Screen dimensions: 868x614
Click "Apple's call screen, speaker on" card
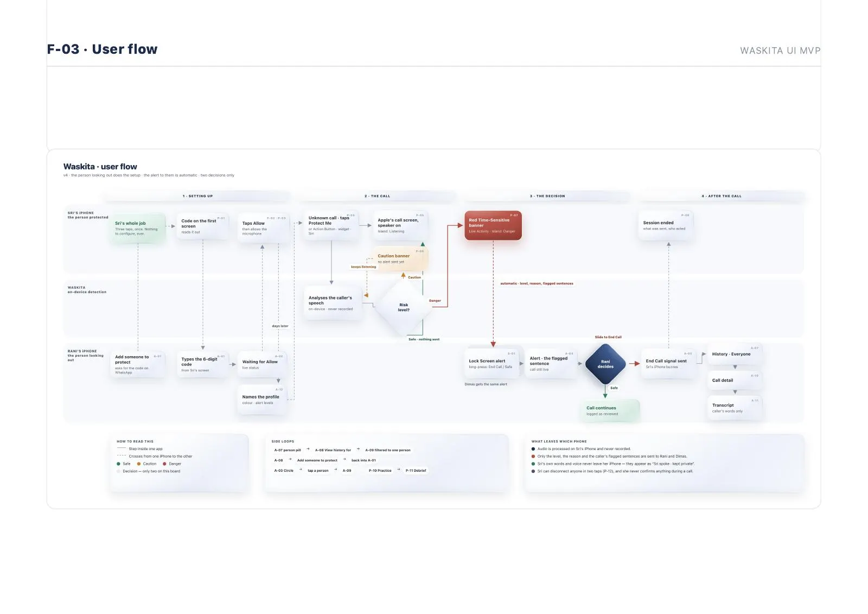tap(400, 225)
